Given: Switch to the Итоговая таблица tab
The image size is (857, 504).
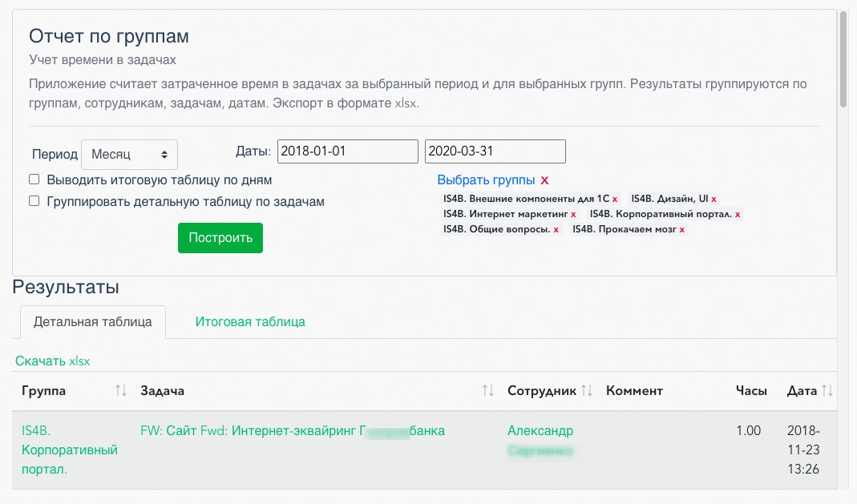Looking at the screenshot, I should point(250,322).
